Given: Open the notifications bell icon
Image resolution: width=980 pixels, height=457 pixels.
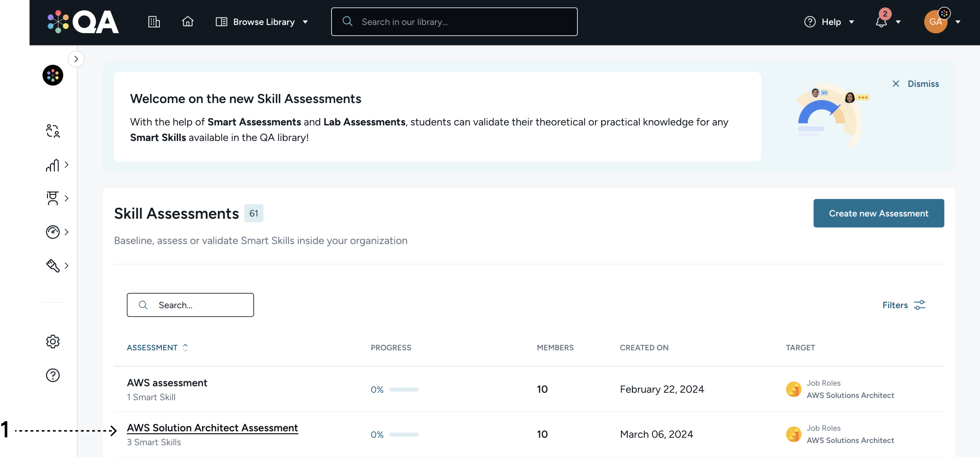Looking at the screenshot, I should click(x=881, y=22).
